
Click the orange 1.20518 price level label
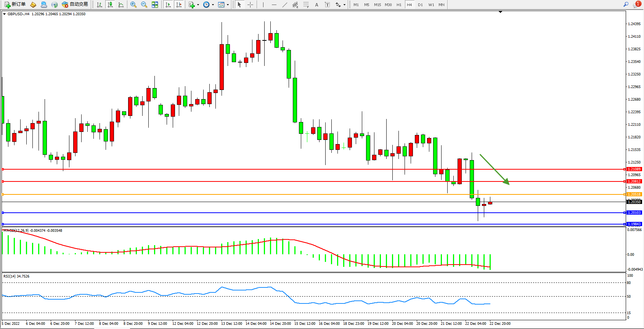coord(634,194)
